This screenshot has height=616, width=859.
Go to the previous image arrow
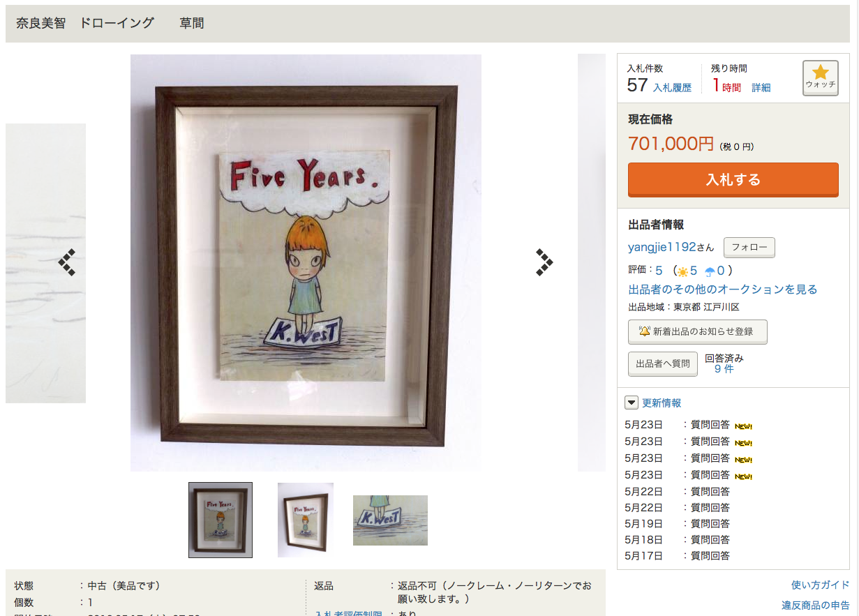point(67,263)
